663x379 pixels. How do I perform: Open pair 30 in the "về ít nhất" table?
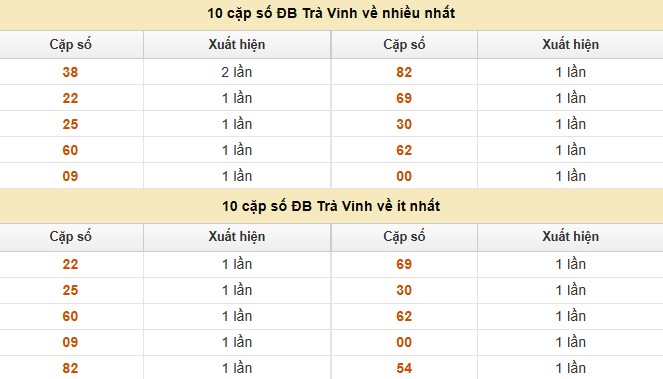404,290
